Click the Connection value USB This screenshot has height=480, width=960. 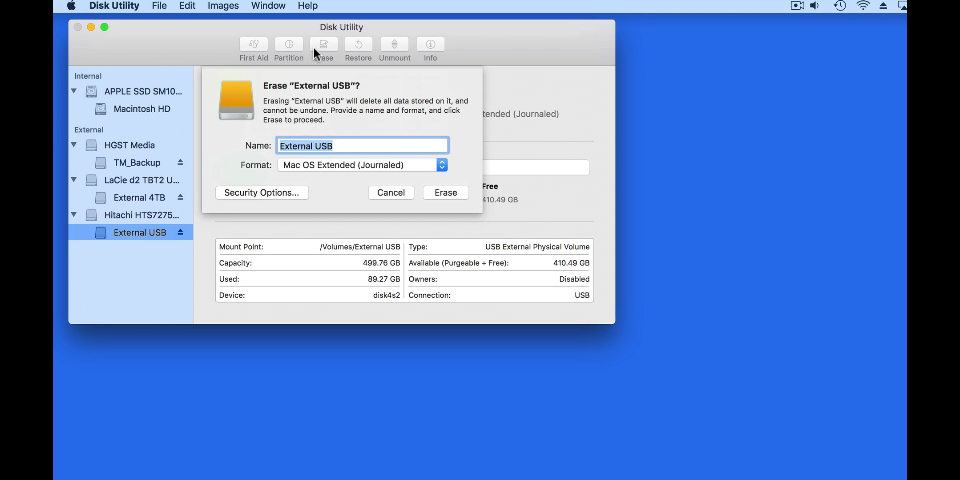pos(582,295)
